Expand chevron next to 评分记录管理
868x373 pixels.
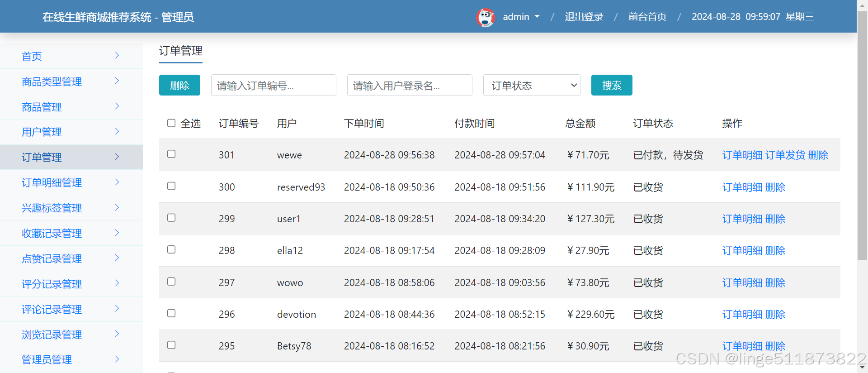[117, 283]
